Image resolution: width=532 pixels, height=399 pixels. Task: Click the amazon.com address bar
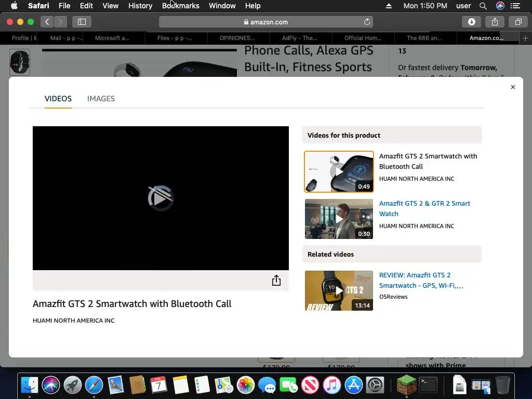point(265,22)
